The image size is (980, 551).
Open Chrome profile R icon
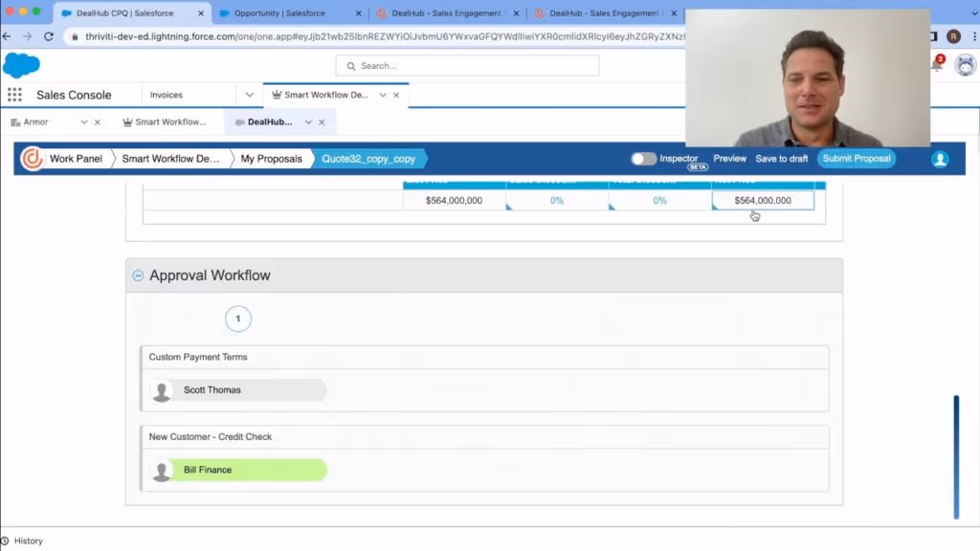[x=953, y=36]
